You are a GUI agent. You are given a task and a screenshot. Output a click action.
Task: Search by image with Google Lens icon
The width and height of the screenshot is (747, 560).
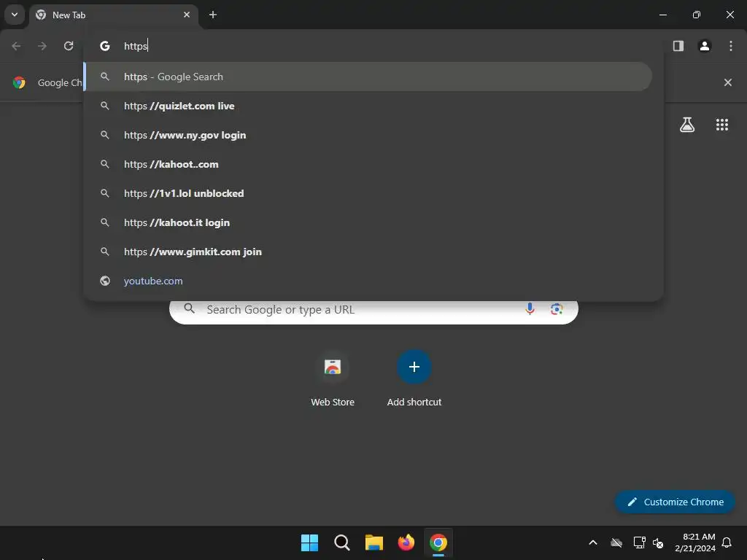coord(557,309)
